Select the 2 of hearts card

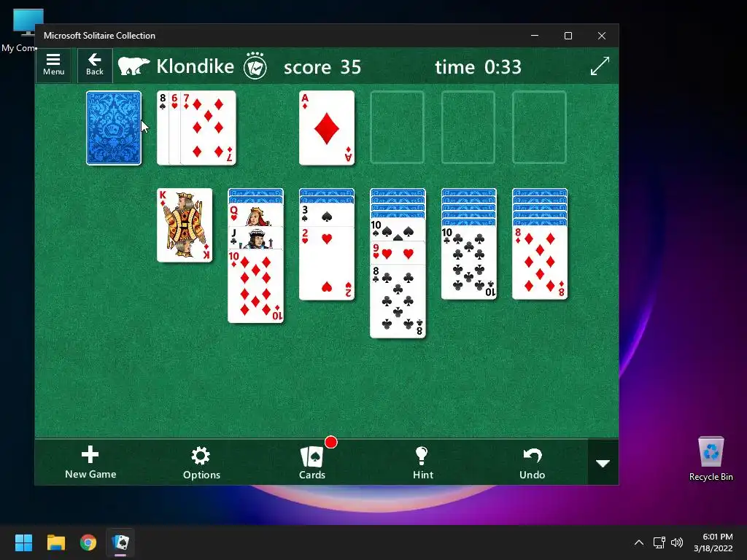327,263
